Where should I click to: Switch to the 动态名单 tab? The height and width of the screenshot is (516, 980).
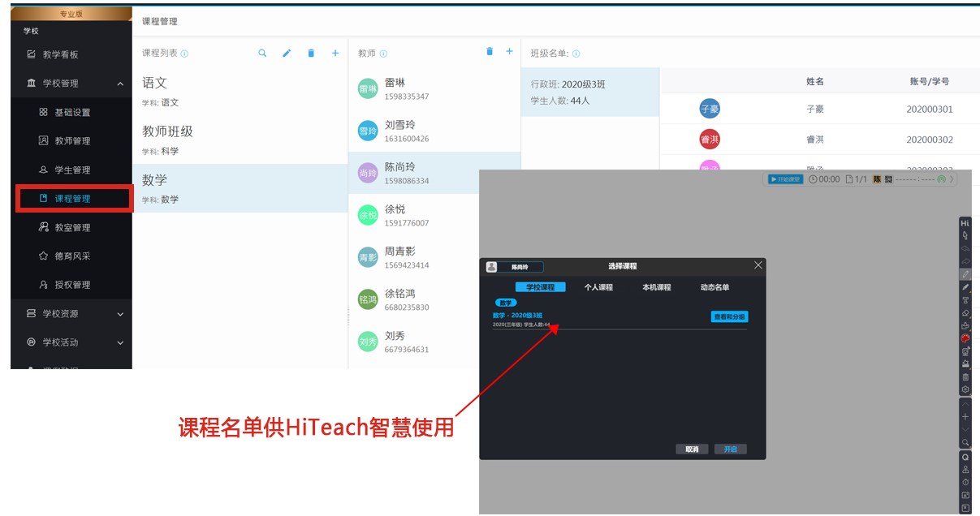click(x=714, y=287)
